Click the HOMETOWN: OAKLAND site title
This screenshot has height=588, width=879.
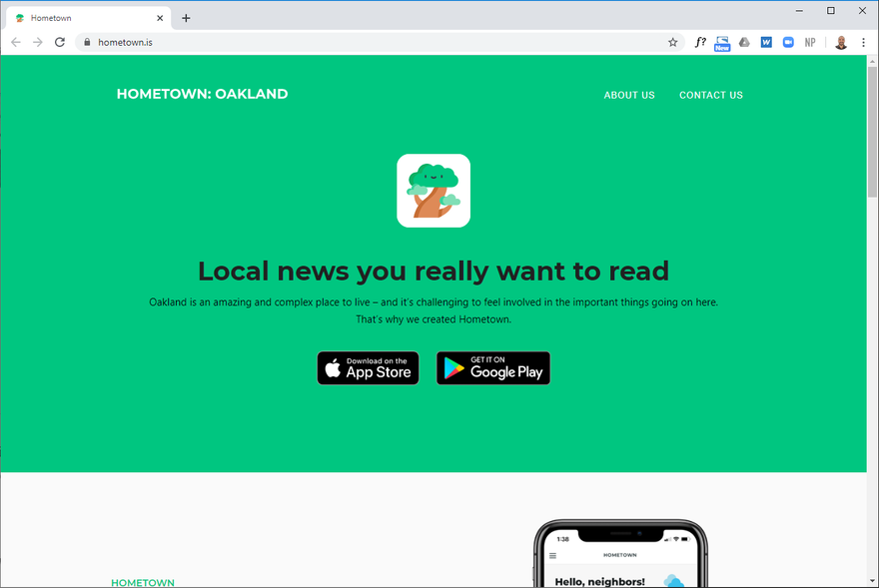pyautogui.click(x=203, y=94)
